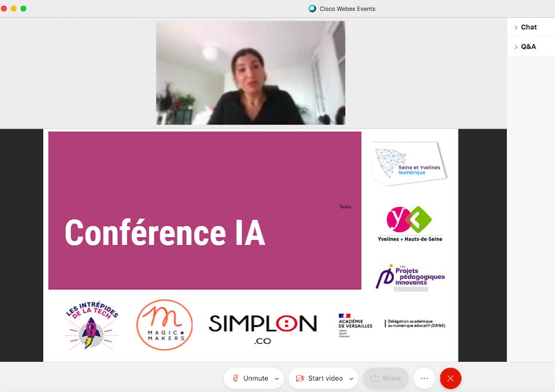Unmute the microphone
The image size is (555, 392).
250,378
